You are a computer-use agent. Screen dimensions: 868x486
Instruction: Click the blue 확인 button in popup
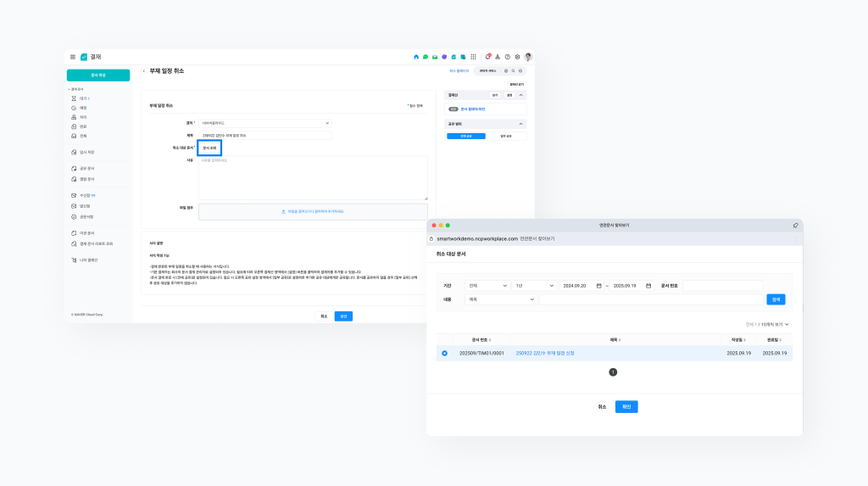pyautogui.click(x=626, y=406)
